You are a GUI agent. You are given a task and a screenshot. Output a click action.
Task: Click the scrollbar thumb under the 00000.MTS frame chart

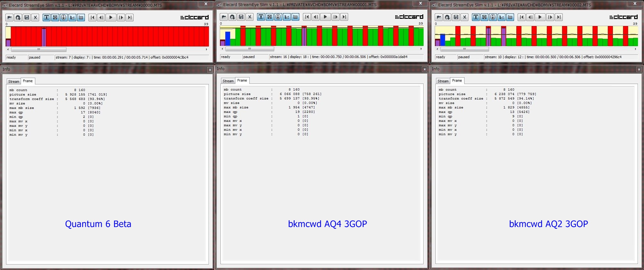tap(39, 49)
